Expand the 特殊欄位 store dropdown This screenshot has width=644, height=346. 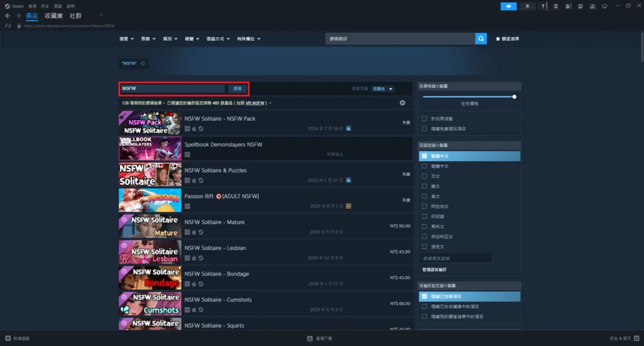pos(248,38)
